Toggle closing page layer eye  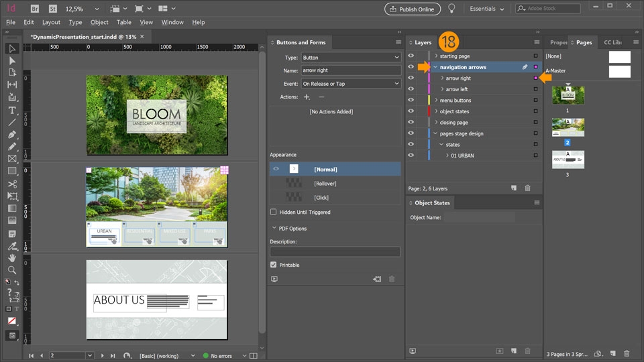point(411,122)
